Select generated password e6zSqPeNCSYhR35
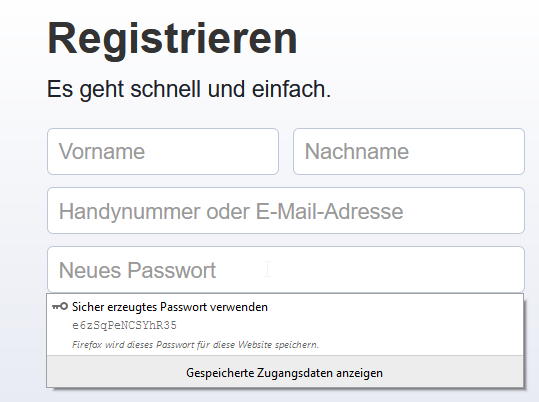 click(x=124, y=325)
